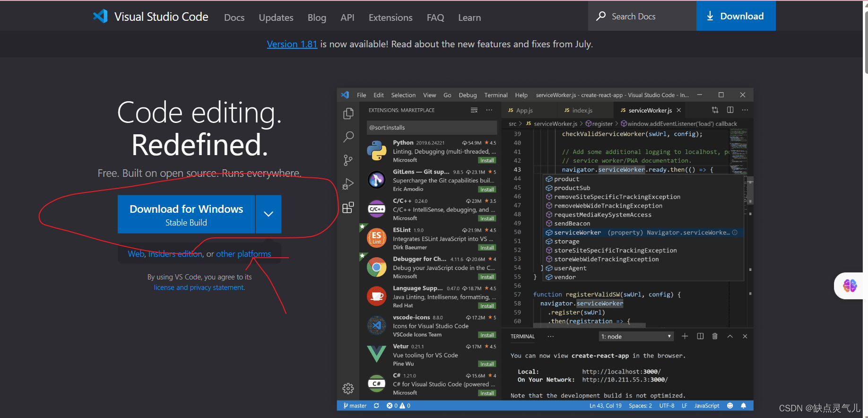Click the sync icon in status bar
The width and height of the screenshot is (868, 418).
coord(376,406)
